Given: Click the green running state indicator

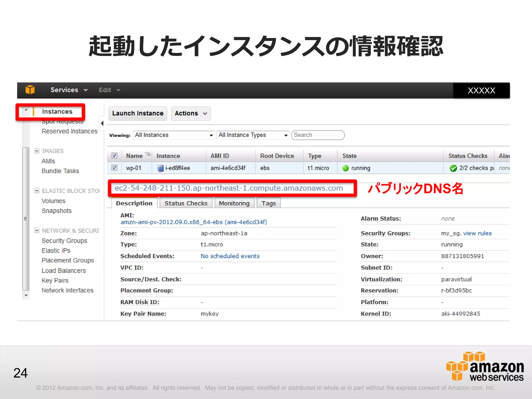Looking at the screenshot, I should pyautogui.click(x=345, y=168).
